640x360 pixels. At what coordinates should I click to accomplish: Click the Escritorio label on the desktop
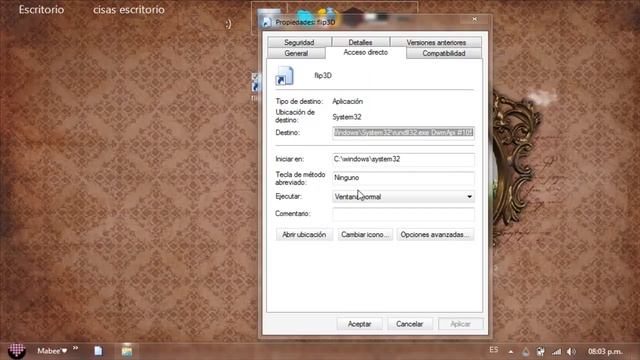(41, 9)
